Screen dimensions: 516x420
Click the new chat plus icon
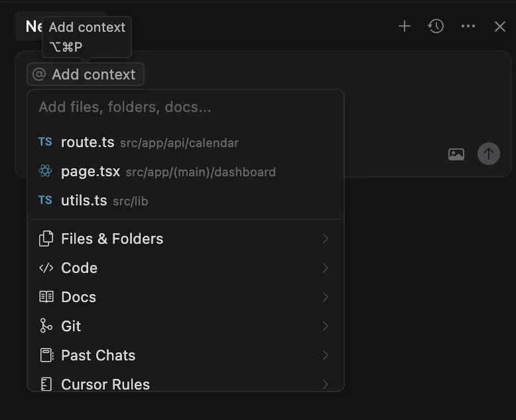405,26
